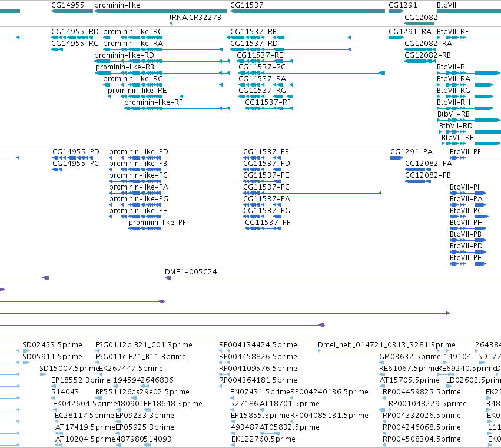This screenshot has width=501, height=448.
Task: Click EST AT15705.5prime
Action: (410, 380)
